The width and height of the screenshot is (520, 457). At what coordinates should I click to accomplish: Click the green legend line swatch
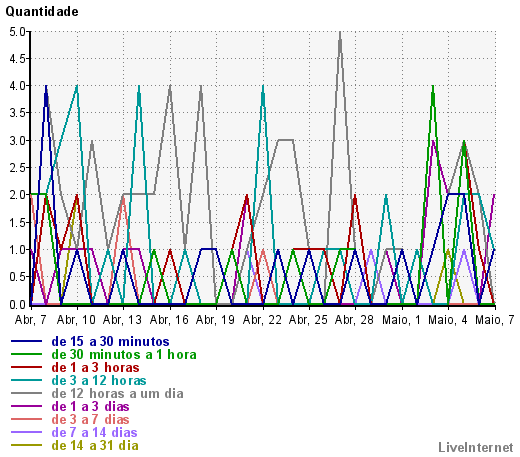click(27, 354)
